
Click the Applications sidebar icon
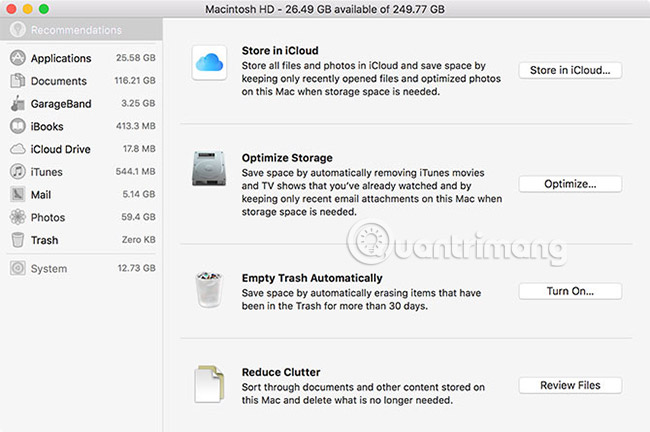pyautogui.click(x=18, y=58)
